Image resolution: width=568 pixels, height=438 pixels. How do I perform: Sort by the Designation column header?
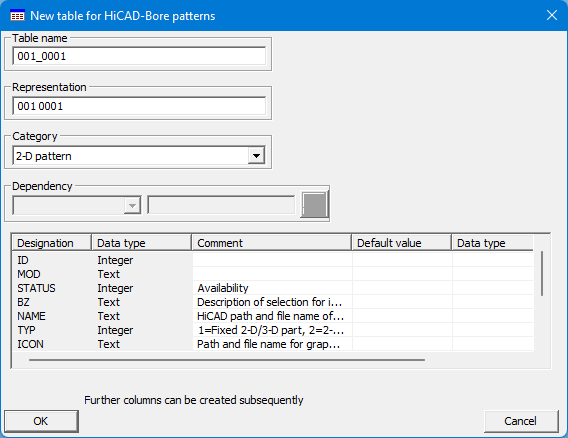pos(51,243)
